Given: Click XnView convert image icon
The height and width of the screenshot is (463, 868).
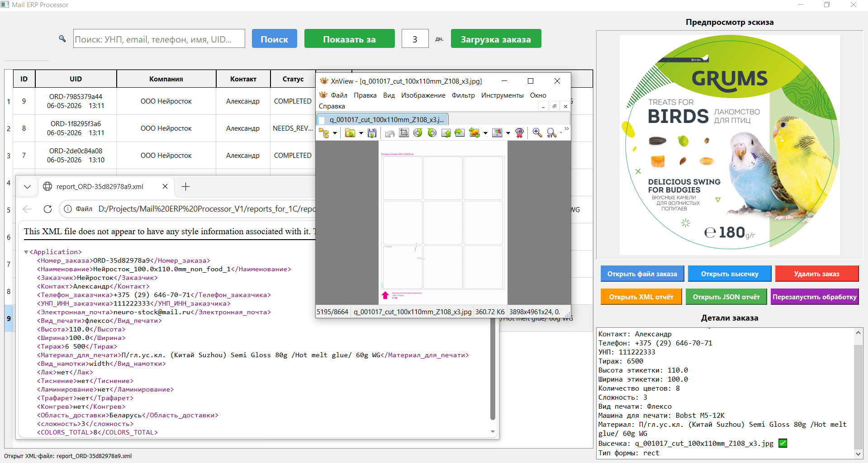Looking at the screenshot, I should [x=474, y=133].
